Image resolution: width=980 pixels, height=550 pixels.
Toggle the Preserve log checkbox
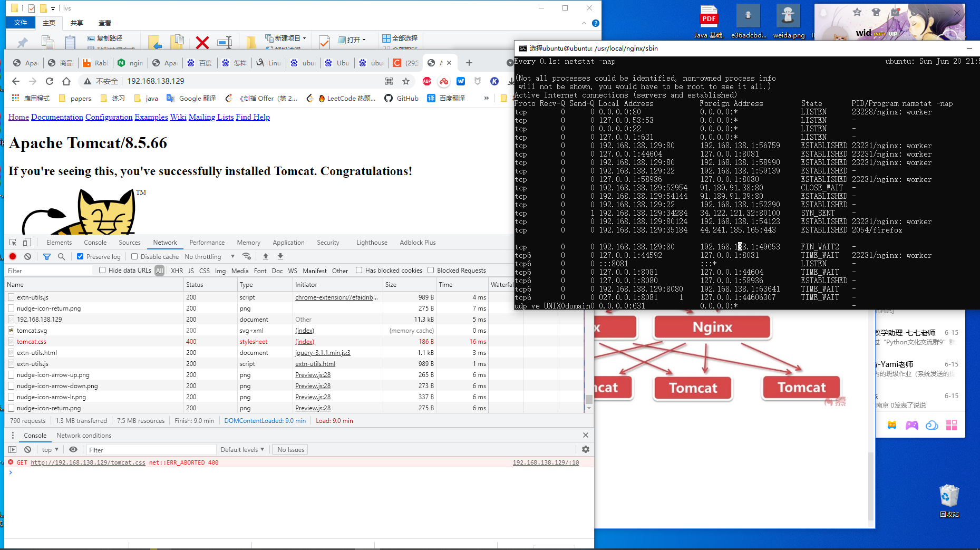[80, 257]
